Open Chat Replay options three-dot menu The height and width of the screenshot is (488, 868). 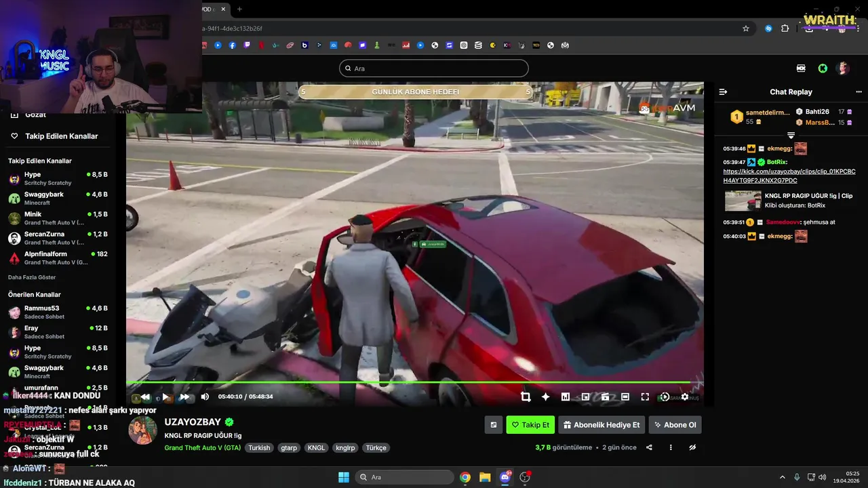point(859,91)
